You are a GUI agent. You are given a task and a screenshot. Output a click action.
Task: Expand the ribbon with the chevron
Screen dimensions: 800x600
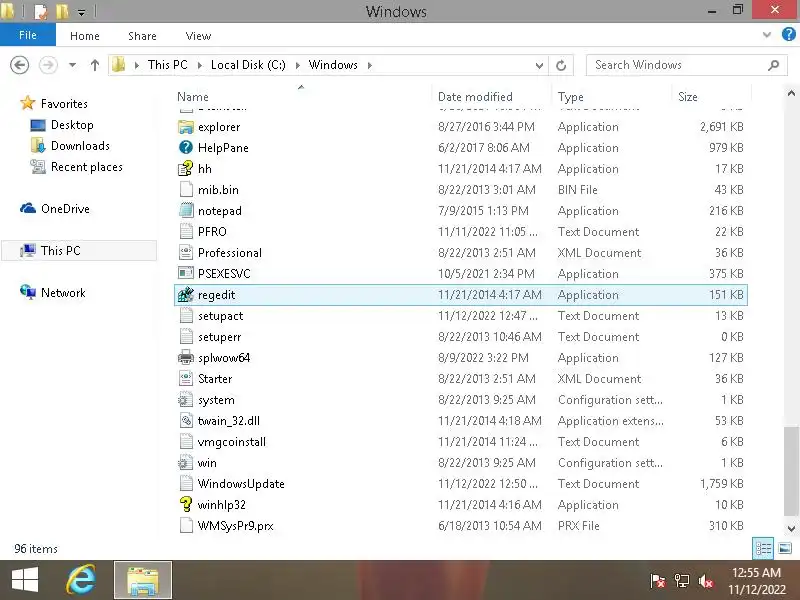766,35
